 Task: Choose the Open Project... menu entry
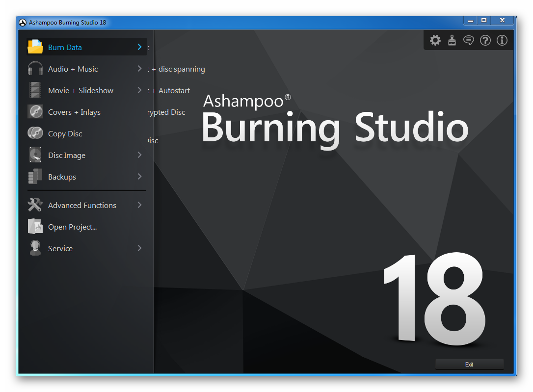tap(86, 227)
